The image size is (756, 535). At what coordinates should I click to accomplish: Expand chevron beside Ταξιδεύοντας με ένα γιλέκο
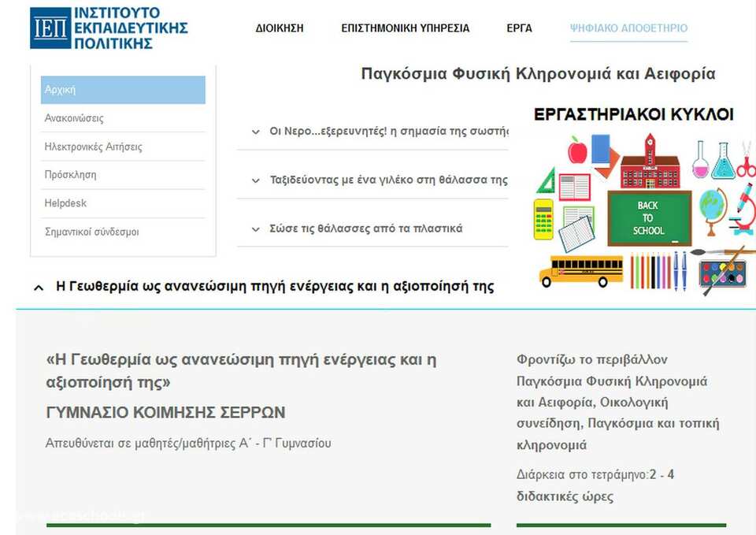pos(255,180)
